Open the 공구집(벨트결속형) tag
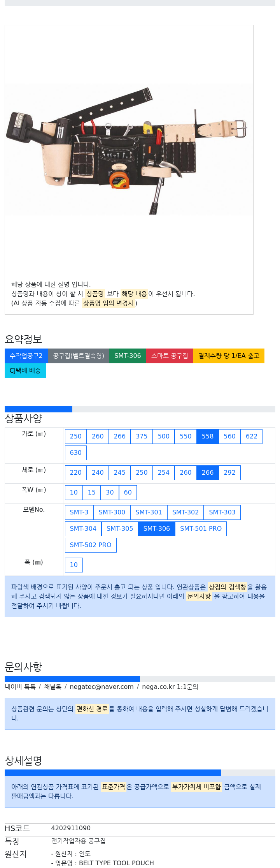Viewport: 280px width, 868px height. pyautogui.click(x=79, y=356)
